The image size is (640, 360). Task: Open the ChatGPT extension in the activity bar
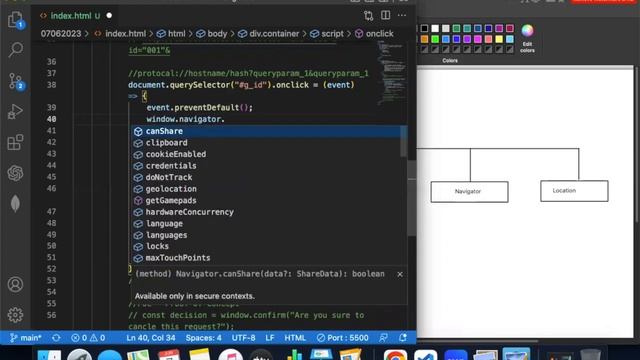[x=16, y=173]
